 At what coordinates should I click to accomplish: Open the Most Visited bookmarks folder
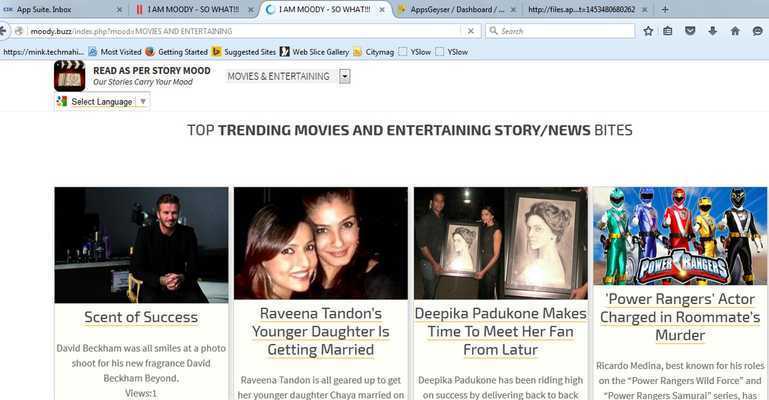114,51
